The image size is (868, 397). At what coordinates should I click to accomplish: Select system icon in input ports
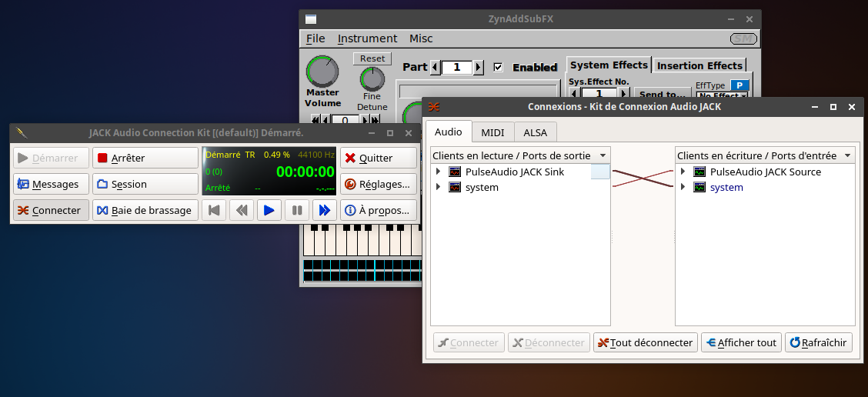click(699, 187)
